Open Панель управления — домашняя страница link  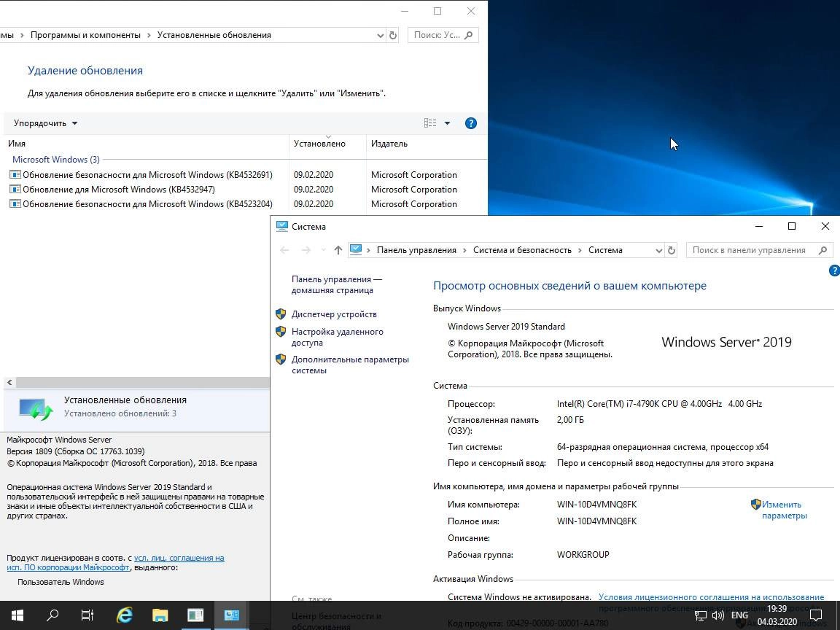(x=336, y=284)
